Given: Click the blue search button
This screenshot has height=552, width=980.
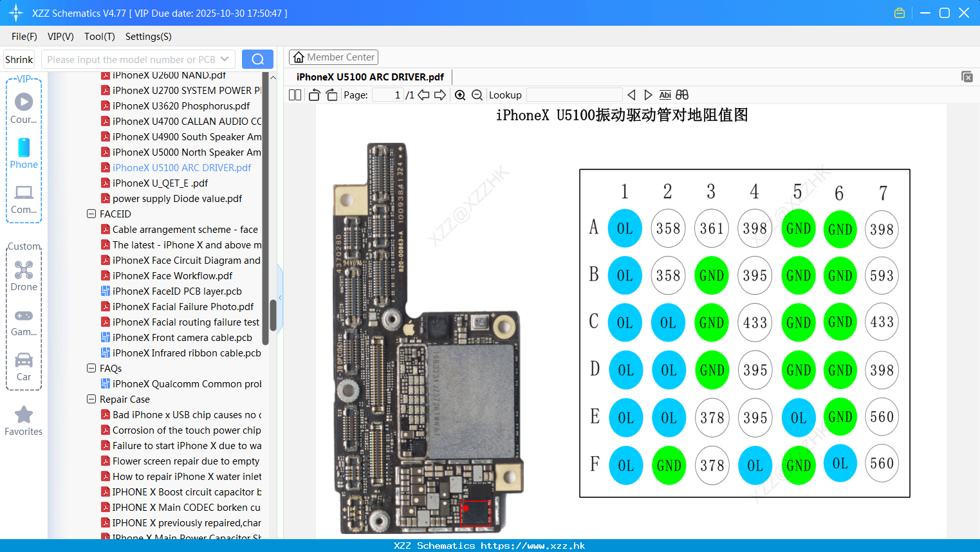Looking at the screenshot, I should (257, 59).
